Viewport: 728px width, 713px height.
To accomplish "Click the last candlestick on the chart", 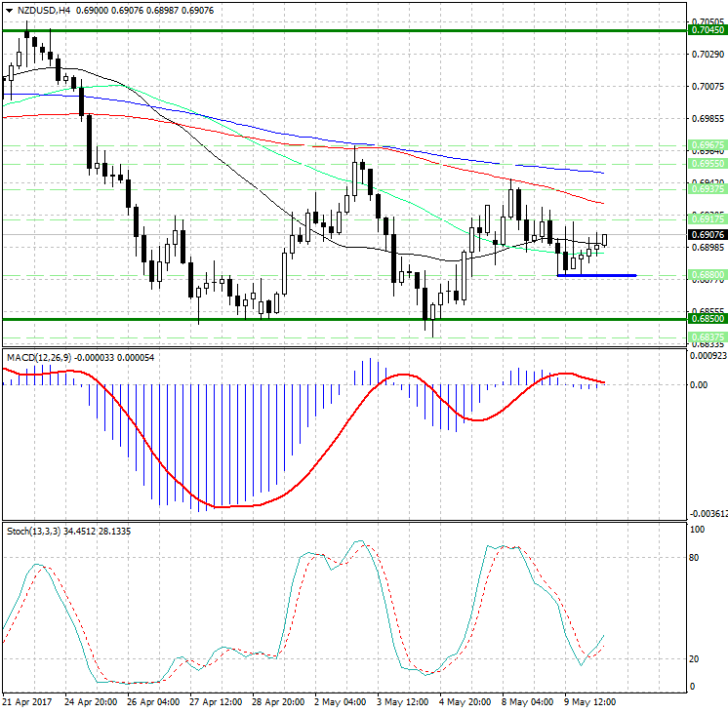I will (605, 239).
